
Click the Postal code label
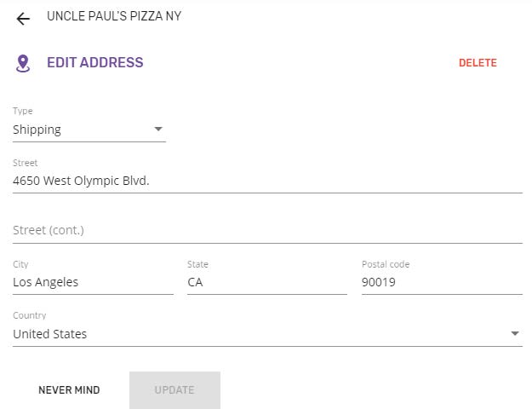point(386,264)
